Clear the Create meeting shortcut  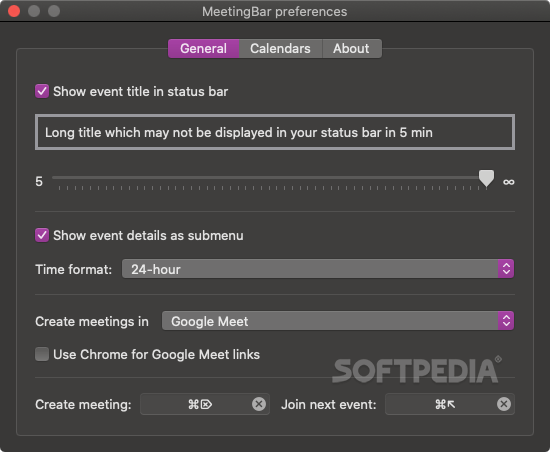[259, 404]
